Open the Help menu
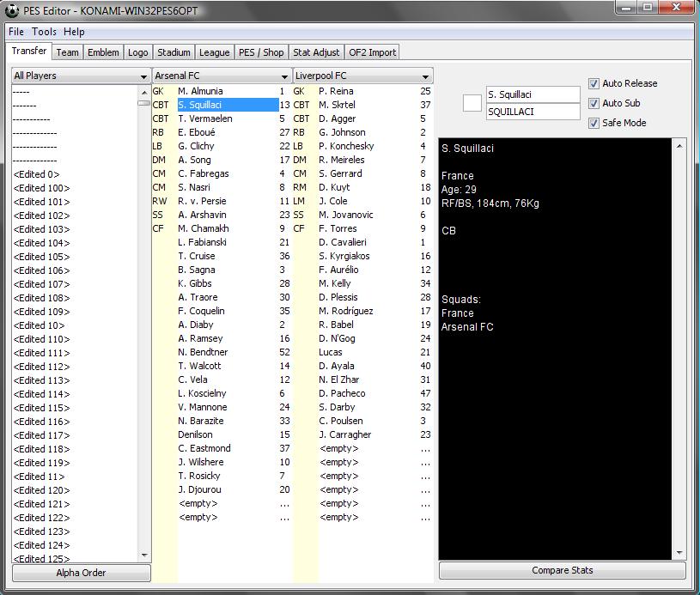 tap(74, 32)
